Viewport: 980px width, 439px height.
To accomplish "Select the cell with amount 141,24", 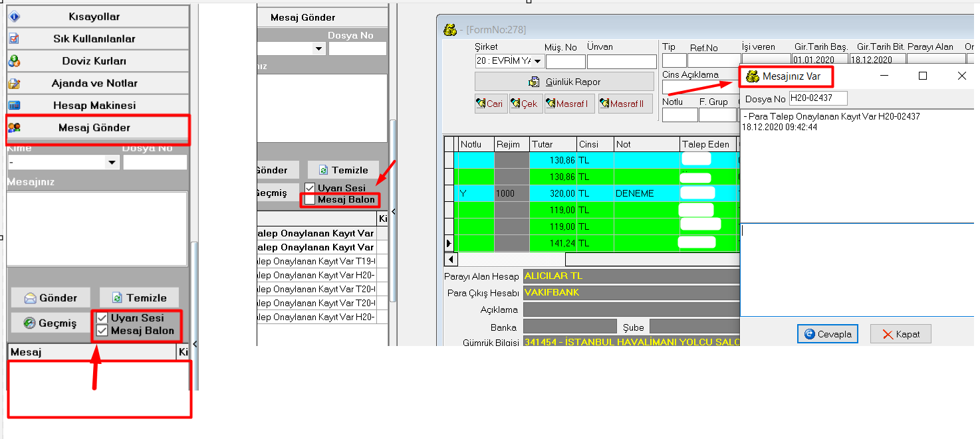I will (552, 243).
